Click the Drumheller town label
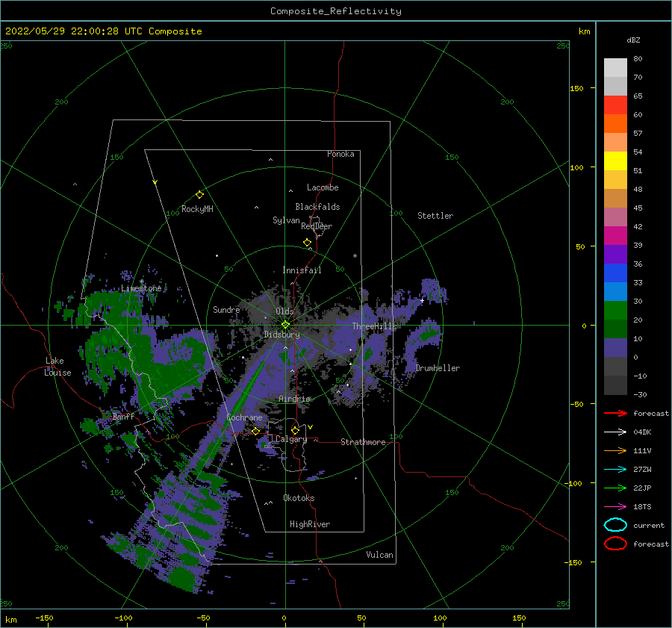The width and height of the screenshot is (672, 628). click(x=438, y=368)
